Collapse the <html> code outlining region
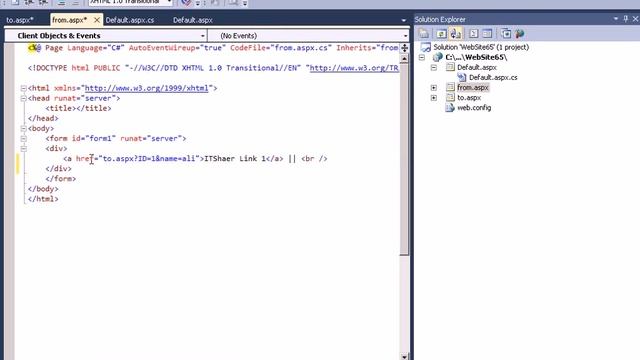Viewport: 640px width, 360px height. [x=24, y=88]
